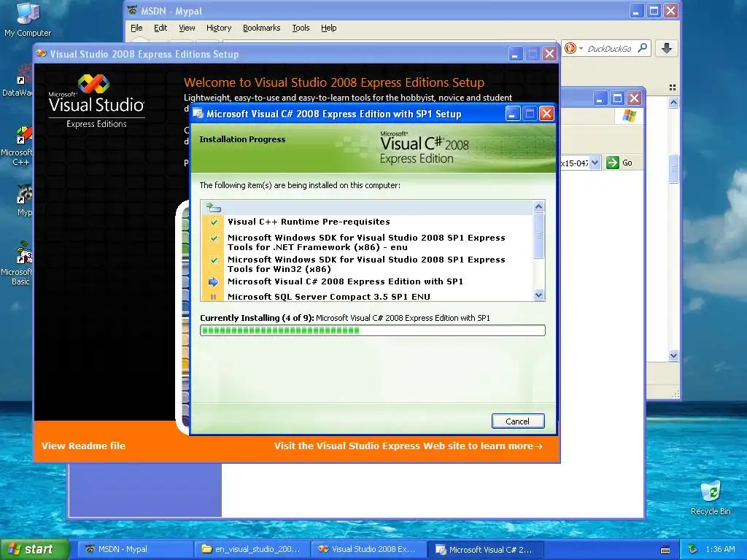747x560 pixels.
Task: Close the Visual C# Setup dialog
Action: tap(546, 113)
